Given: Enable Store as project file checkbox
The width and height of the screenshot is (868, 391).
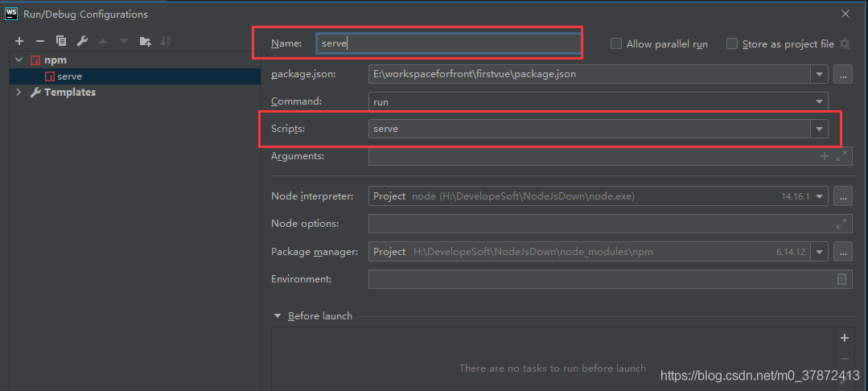Looking at the screenshot, I should (x=732, y=43).
